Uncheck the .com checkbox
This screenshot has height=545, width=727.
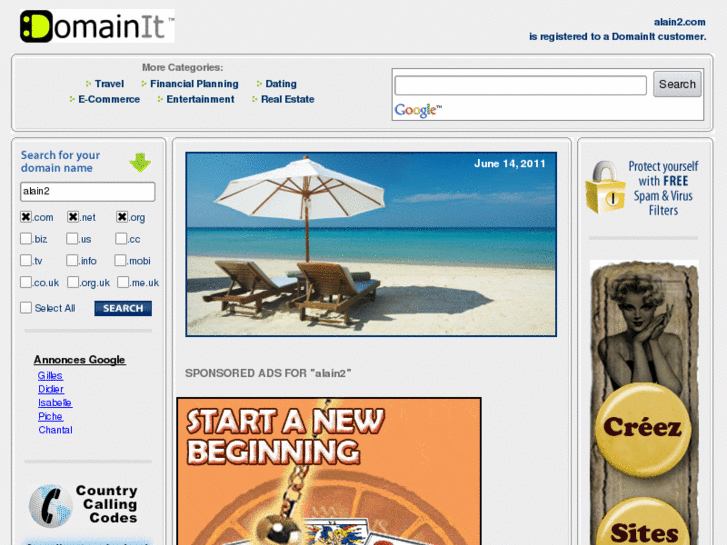click(x=26, y=217)
